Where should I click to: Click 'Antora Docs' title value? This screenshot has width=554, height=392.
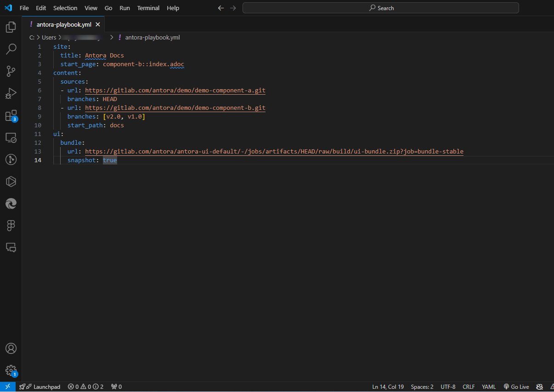[x=104, y=56]
